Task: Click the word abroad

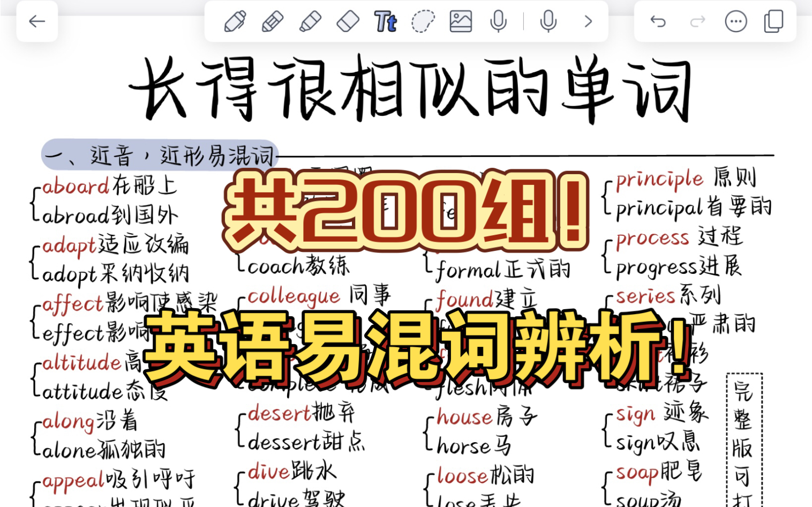Action: coord(76,215)
